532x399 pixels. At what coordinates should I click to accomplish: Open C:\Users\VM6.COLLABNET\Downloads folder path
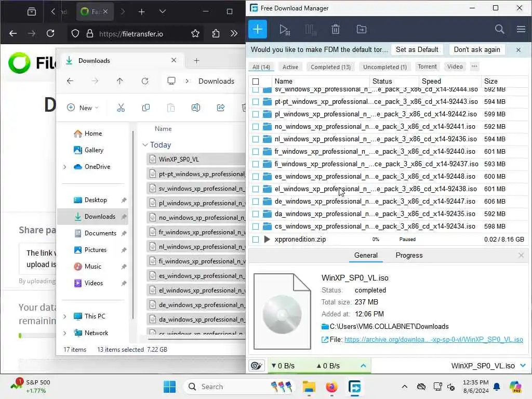tap(389, 326)
